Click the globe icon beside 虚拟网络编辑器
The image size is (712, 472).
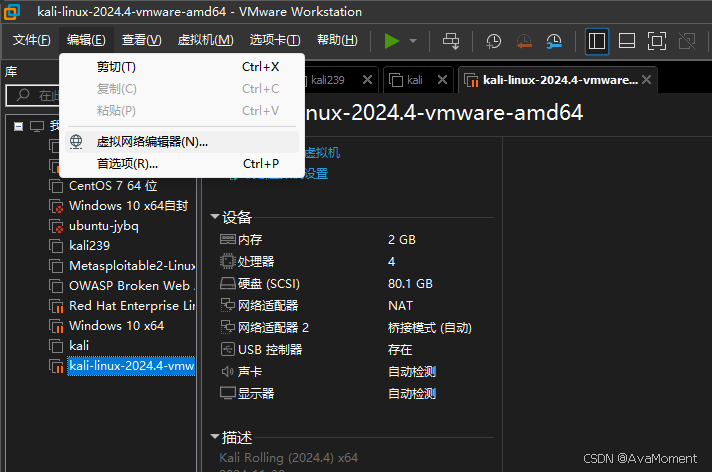point(76,142)
